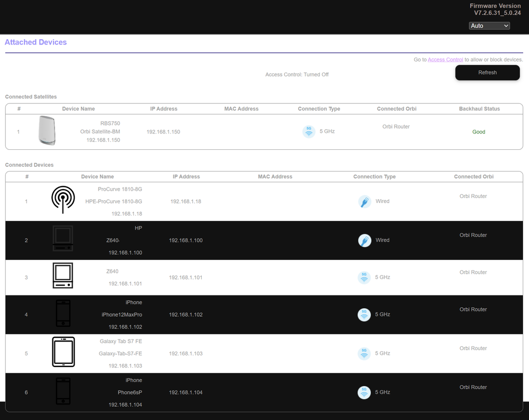Click the iPhone12MaxPro 5G wifi icon
The image size is (529, 420).
364,315
